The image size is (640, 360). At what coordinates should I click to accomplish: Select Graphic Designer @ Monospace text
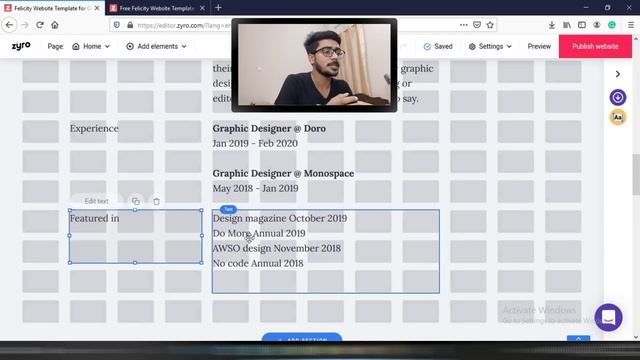pos(283,173)
